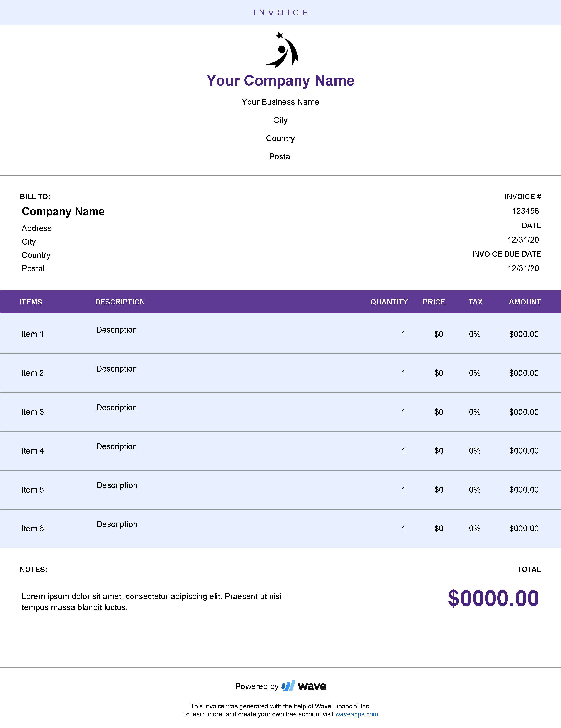Click the 0% tax value for Item 2

[x=475, y=373]
